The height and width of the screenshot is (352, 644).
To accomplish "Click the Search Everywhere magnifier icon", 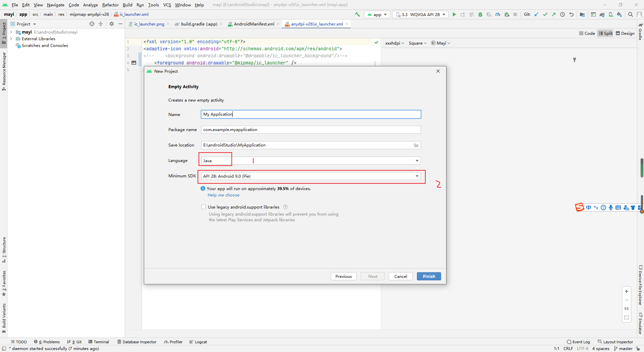I will (631, 14).
